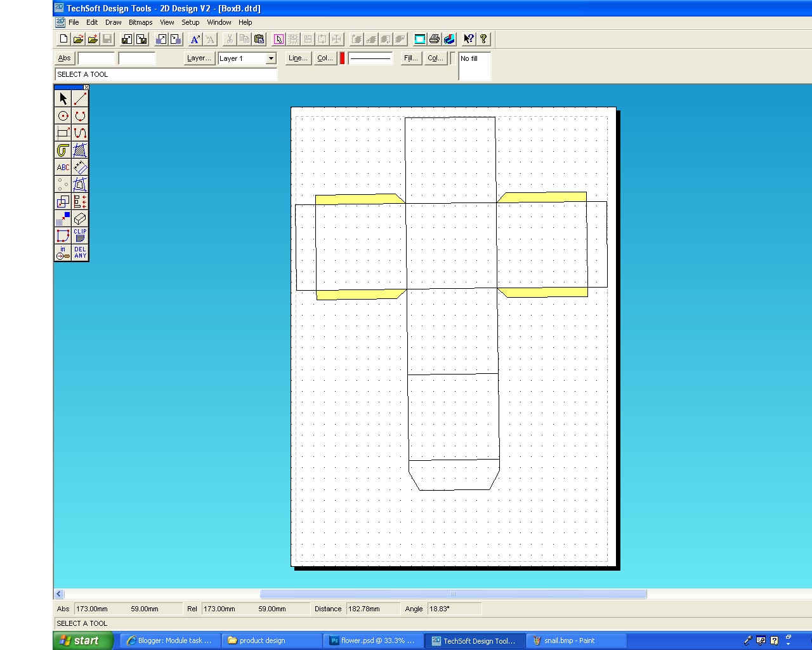Click the Print toolbar icon
The height and width of the screenshot is (650, 812).
434,39
